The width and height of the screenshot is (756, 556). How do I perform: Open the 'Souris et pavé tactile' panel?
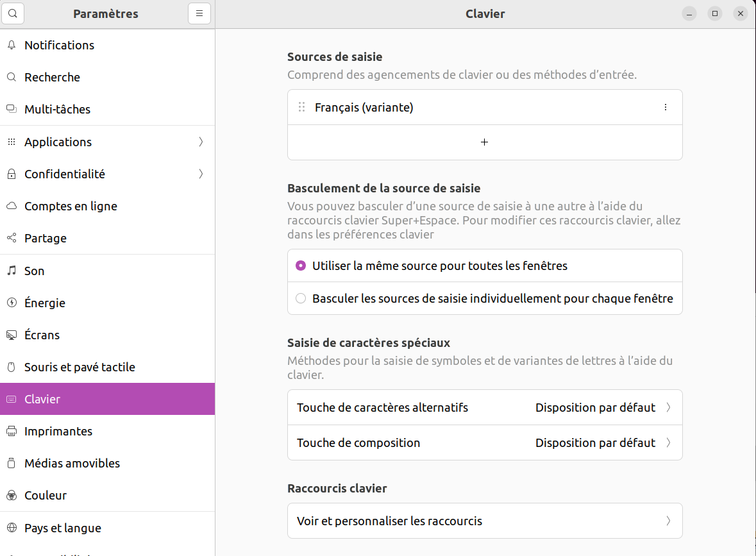80,367
